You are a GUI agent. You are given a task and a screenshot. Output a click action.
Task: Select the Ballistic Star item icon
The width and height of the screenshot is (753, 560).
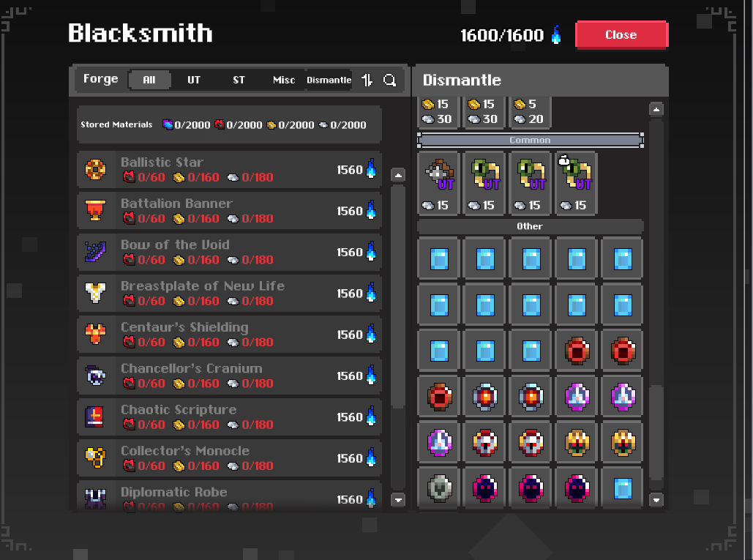tap(96, 170)
